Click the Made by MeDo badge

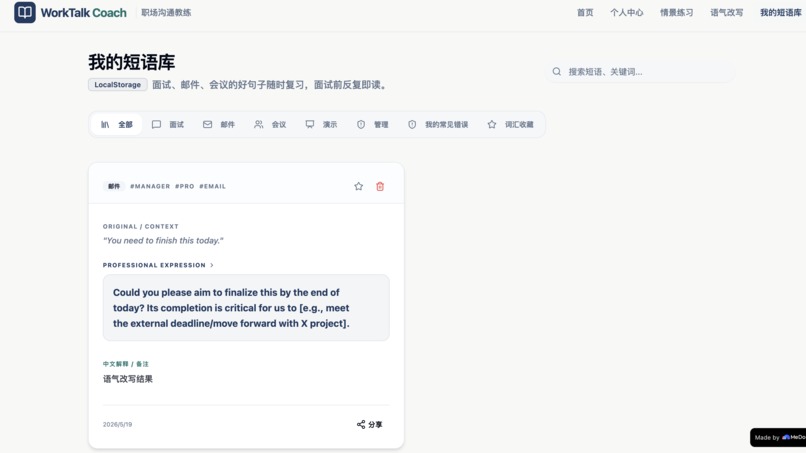(778, 438)
